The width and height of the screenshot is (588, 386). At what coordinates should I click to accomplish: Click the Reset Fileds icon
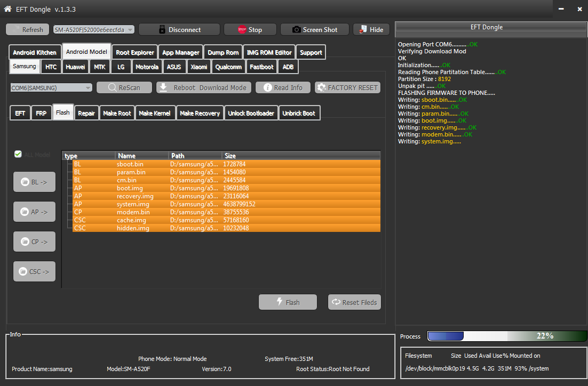tap(336, 302)
